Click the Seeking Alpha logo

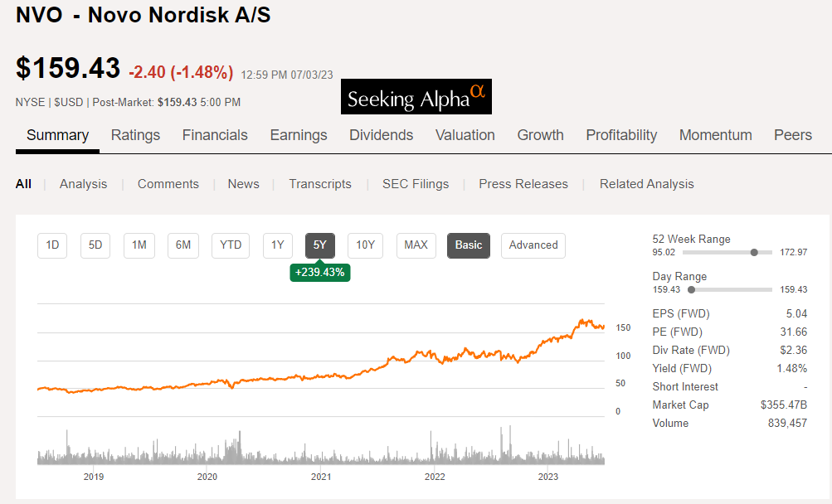tap(416, 97)
